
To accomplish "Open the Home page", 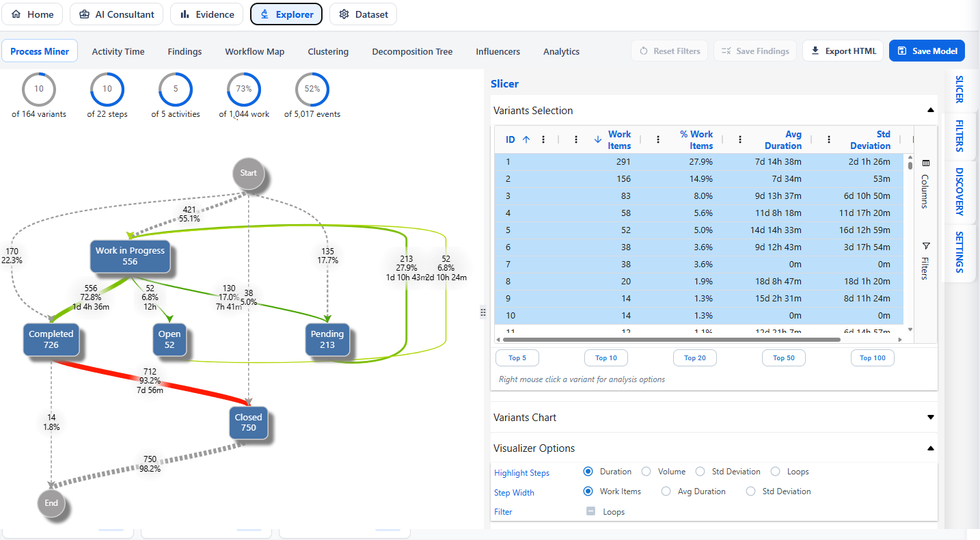I will pyautogui.click(x=32, y=14).
